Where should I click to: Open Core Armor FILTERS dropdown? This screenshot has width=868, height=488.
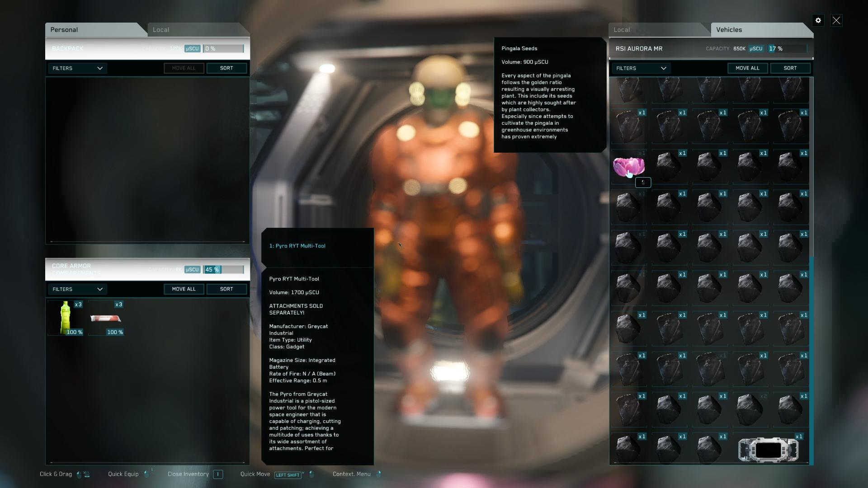click(77, 289)
